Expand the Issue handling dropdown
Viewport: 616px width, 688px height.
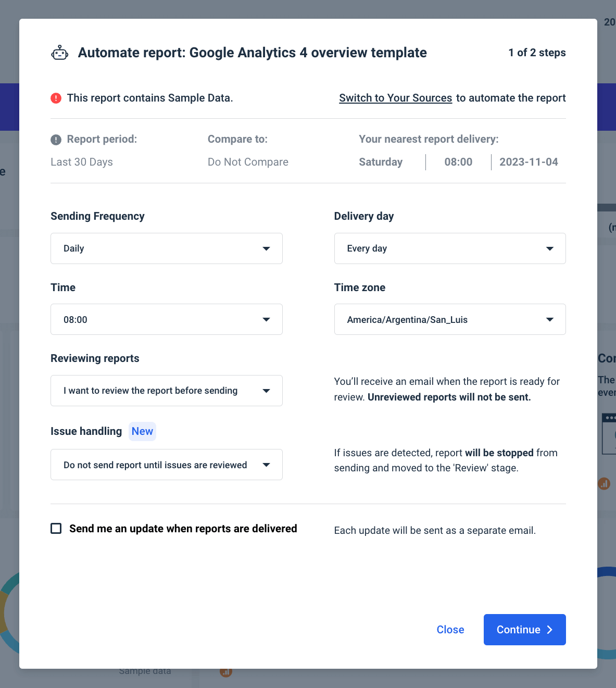pos(166,465)
